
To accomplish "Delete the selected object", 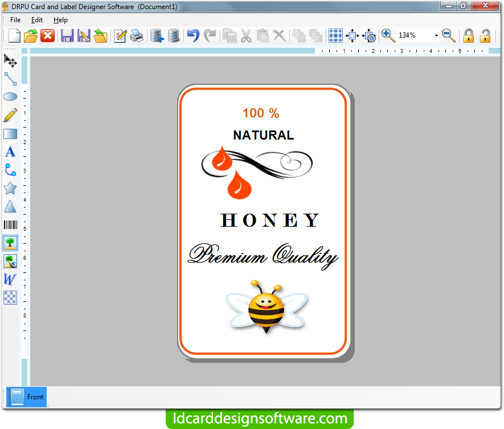I will tap(279, 36).
